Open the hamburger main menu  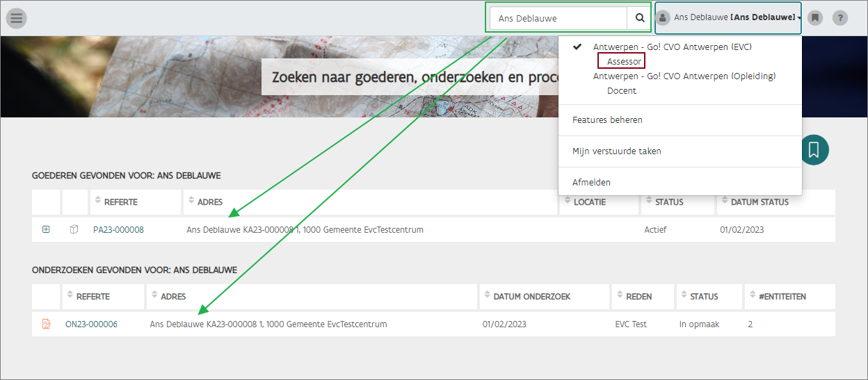point(16,18)
